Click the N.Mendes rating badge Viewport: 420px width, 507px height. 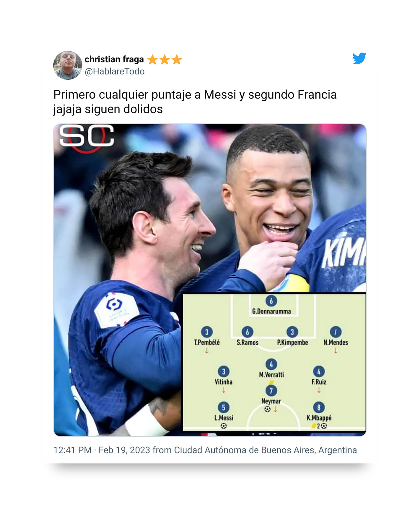point(336,332)
